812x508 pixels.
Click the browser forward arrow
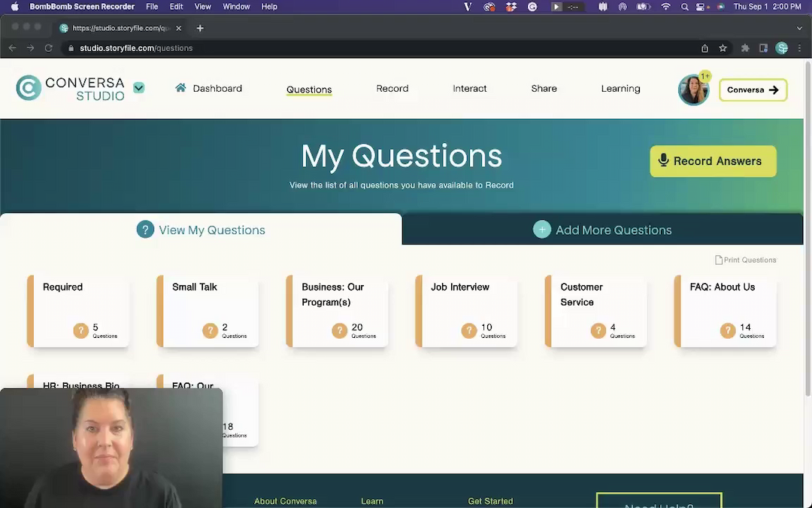point(31,48)
